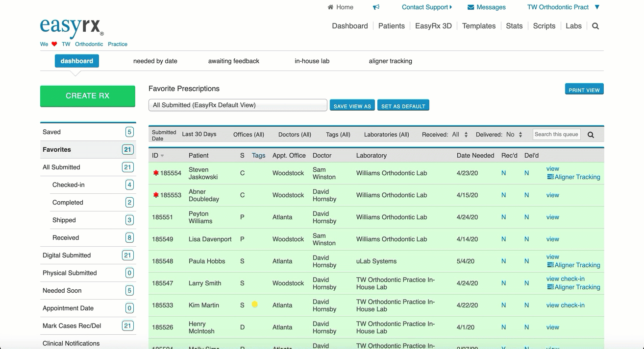Focus the Search this queue field
The width and height of the screenshot is (644, 349).
tap(557, 134)
